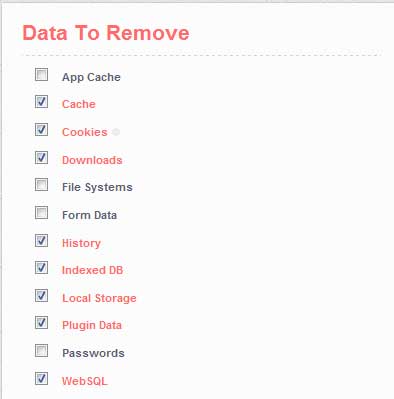Deselect the Local Storage checkbox
394x399 pixels.
[41, 296]
